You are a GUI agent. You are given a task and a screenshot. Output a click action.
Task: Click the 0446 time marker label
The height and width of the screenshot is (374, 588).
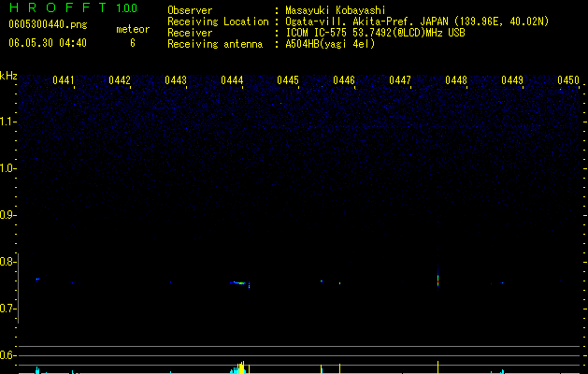point(344,80)
